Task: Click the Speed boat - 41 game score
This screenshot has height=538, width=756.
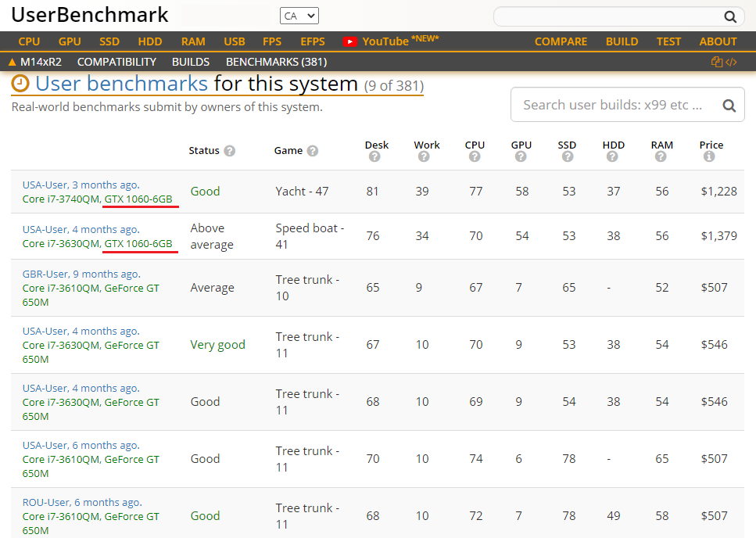Action: point(310,236)
